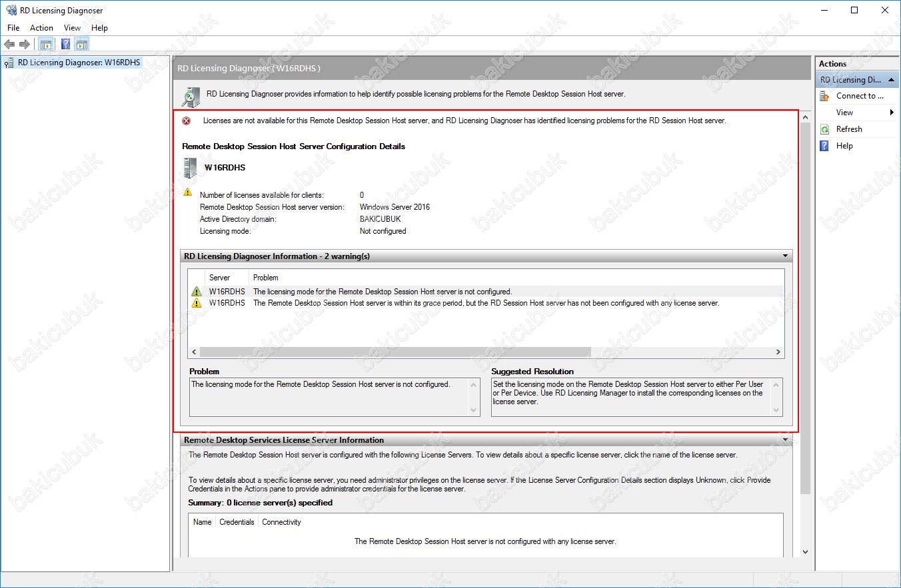Click Refresh in Actions pane
This screenshot has height=588, width=901.
pyautogui.click(x=849, y=129)
